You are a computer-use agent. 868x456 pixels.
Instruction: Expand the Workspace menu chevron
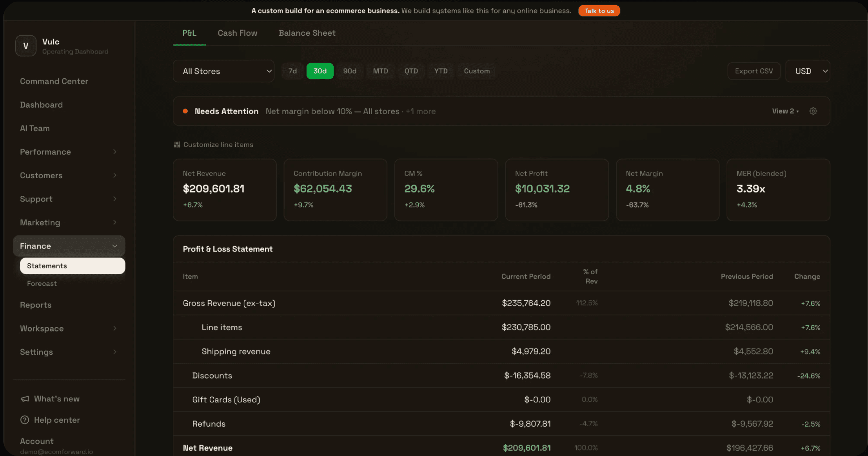(115, 328)
